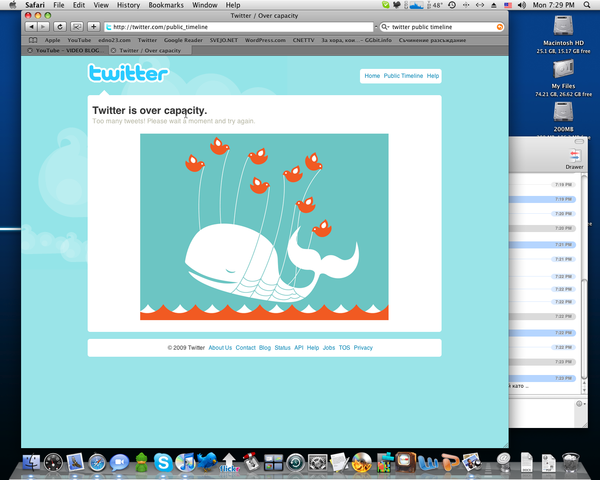Open the Jobs footer link

pos(329,348)
